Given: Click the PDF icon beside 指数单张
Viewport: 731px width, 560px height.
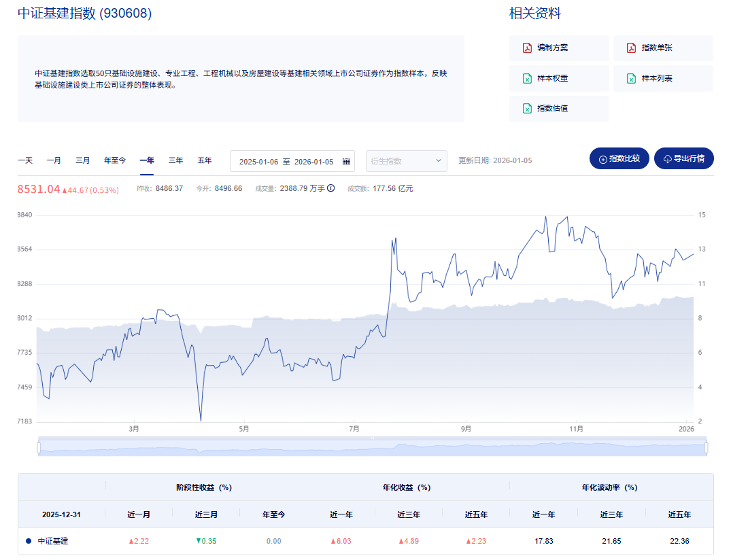Looking at the screenshot, I should coord(631,48).
